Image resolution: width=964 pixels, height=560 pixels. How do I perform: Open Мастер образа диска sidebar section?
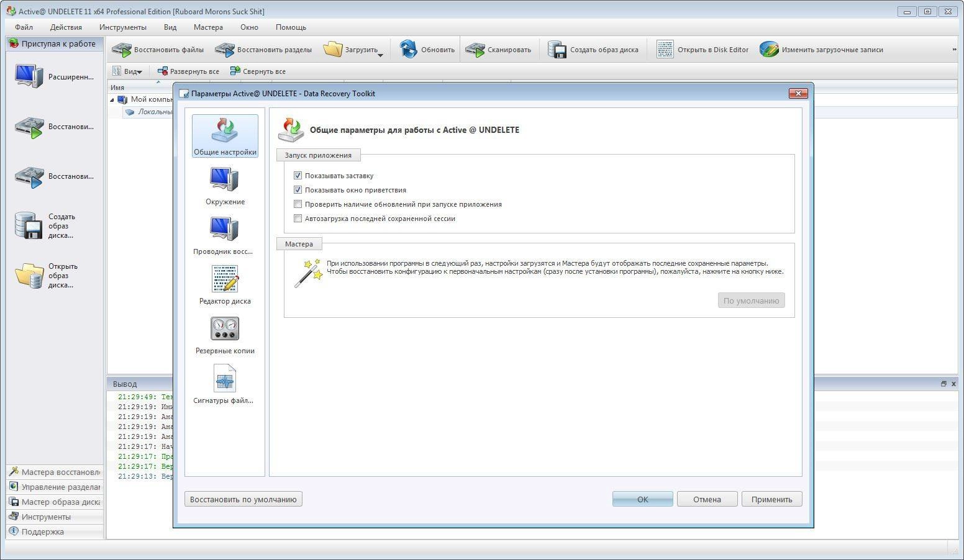(x=54, y=502)
